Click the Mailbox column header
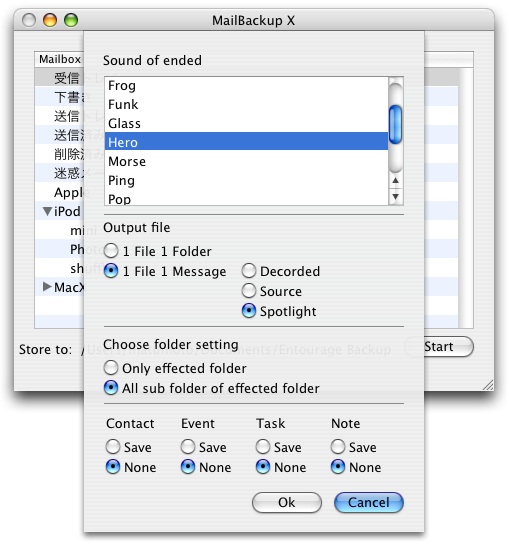This screenshot has height=551, width=509. 59,59
